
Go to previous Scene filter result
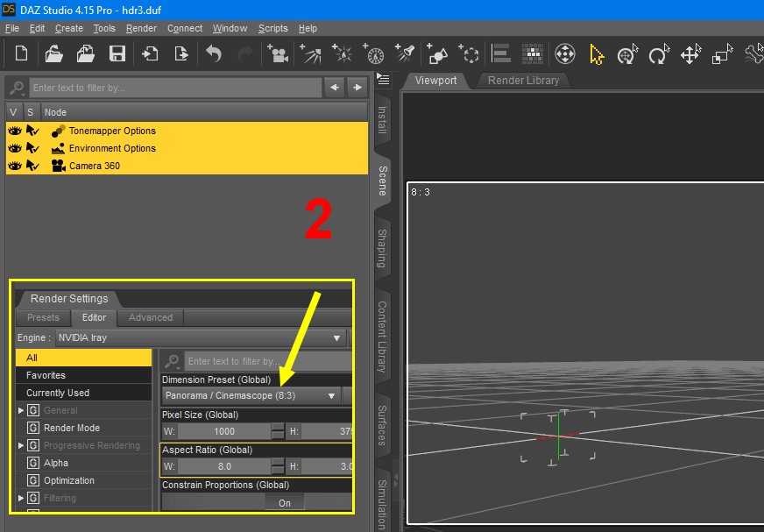point(335,88)
